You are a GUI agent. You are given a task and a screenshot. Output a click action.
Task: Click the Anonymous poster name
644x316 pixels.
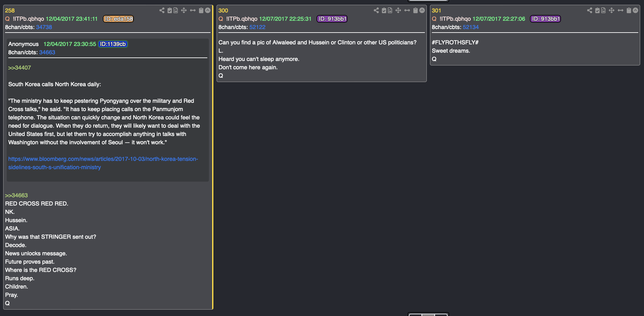(x=23, y=44)
